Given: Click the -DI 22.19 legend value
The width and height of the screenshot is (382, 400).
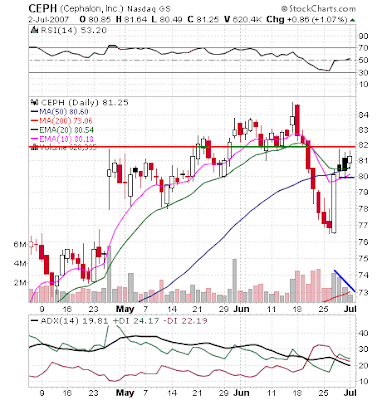Looking at the screenshot, I should tap(185, 321).
